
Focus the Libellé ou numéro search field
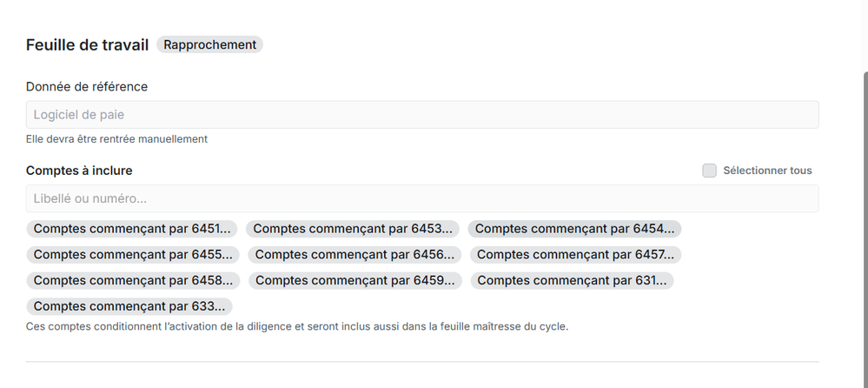pos(422,198)
